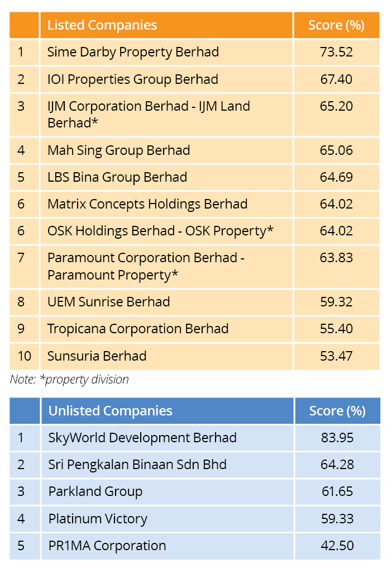Select Sime Darby Property Berhad row
The image size is (392, 577).
(133, 53)
